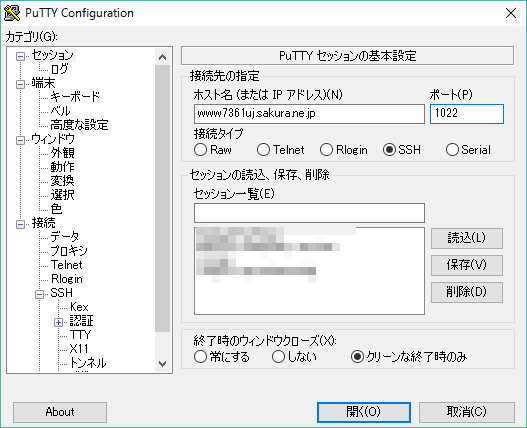Image resolution: width=527 pixels, height=428 pixels.
Task: Collapse the 接続 tree node
Action: click(21, 224)
